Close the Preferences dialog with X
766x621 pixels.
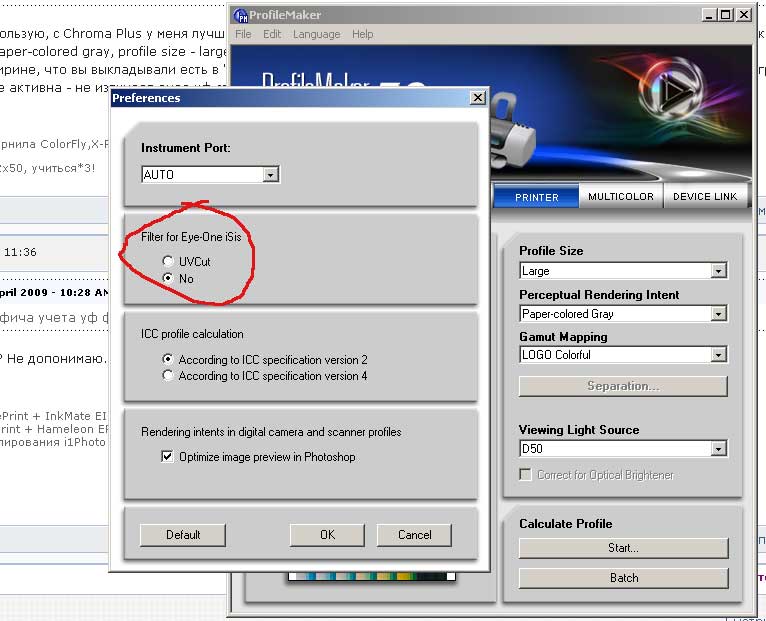[477, 98]
